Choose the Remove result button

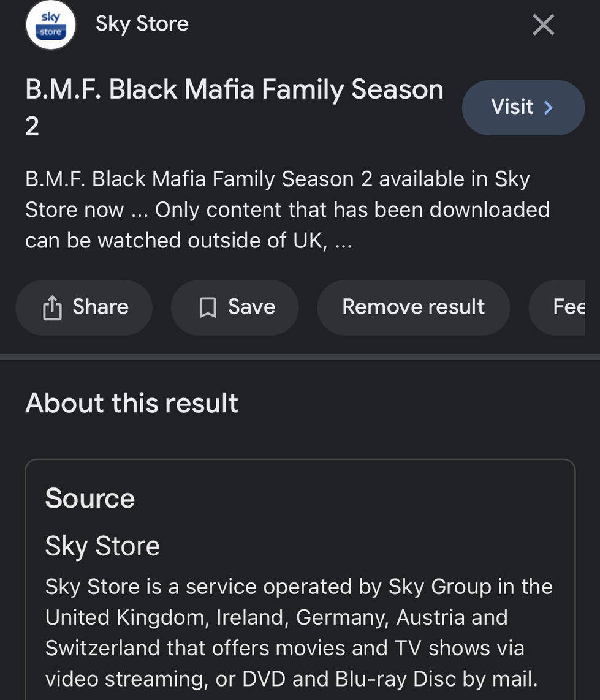point(413,307)
